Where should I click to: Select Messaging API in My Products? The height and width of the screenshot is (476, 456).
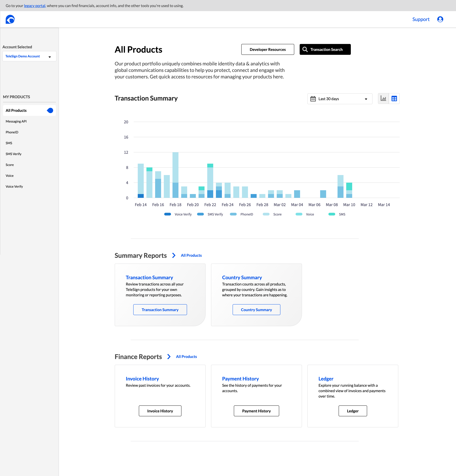pos(16,121)
